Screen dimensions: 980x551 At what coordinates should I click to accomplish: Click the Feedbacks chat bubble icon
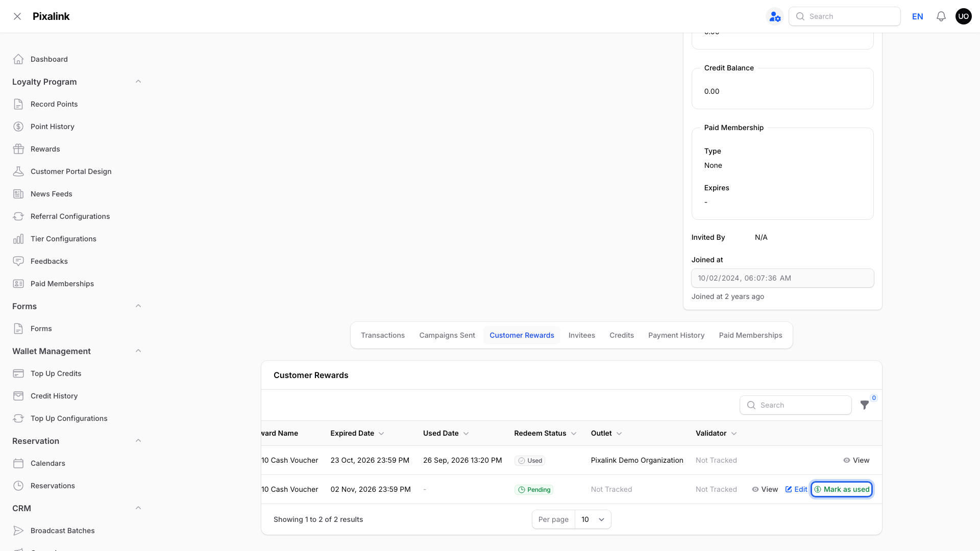click(x=18, y=261)
